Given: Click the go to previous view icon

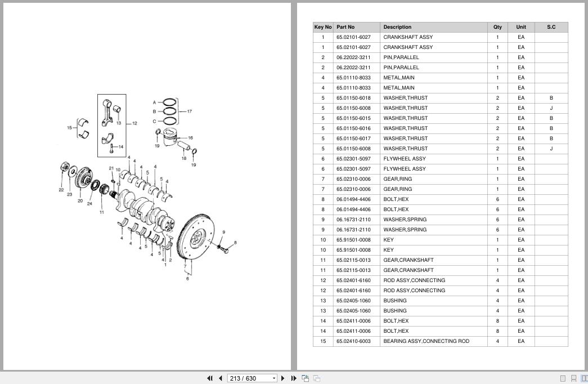Looking at the screenshot, I should pyautogui.click(x=305, y=378).
